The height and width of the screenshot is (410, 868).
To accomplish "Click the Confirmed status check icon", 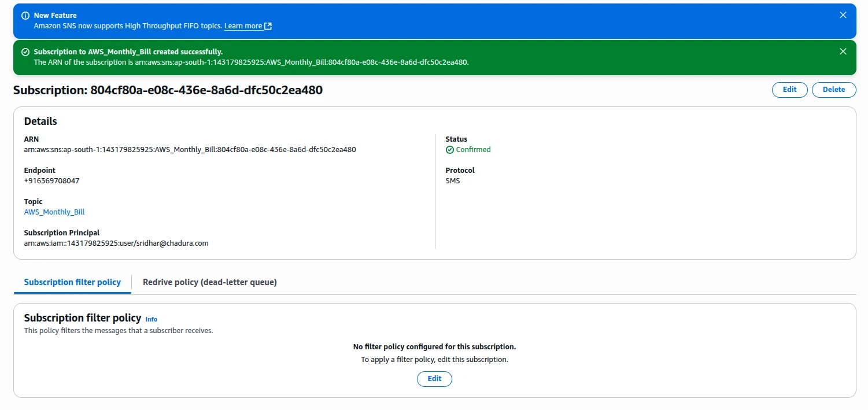I will click(450, 150).
